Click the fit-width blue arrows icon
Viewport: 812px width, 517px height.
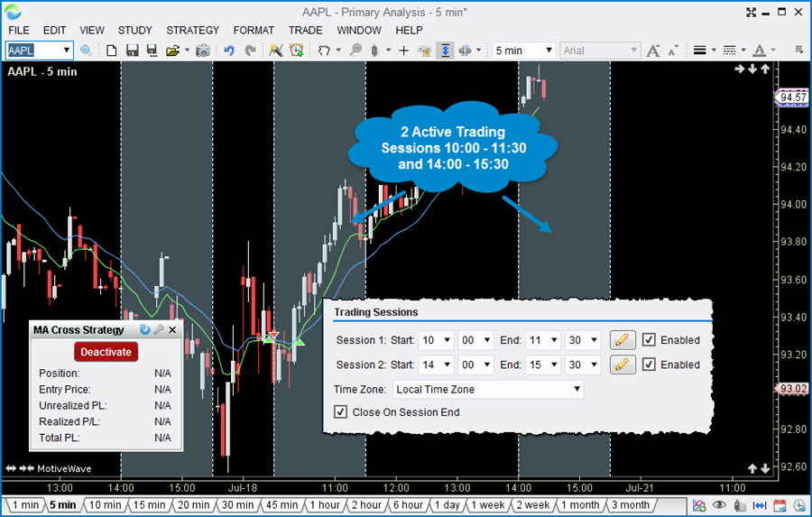[760, 505]
